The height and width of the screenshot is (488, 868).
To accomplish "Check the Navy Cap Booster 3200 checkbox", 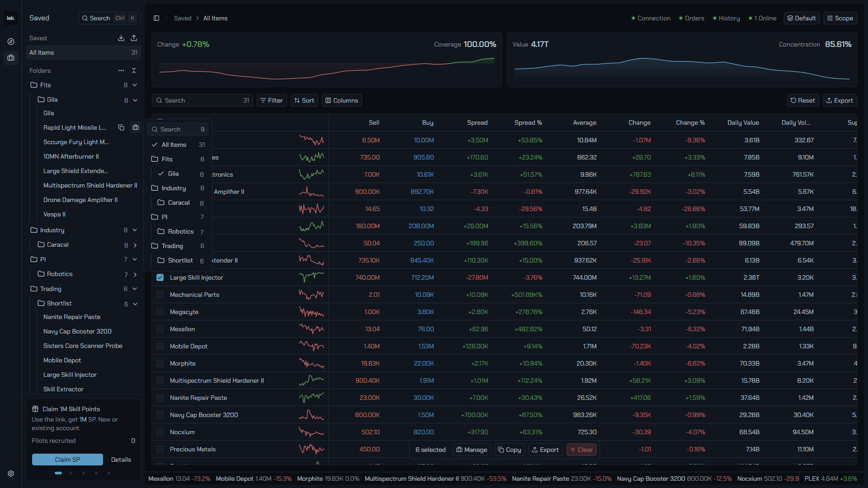I will pyautogui.click(x=160, y=415).
